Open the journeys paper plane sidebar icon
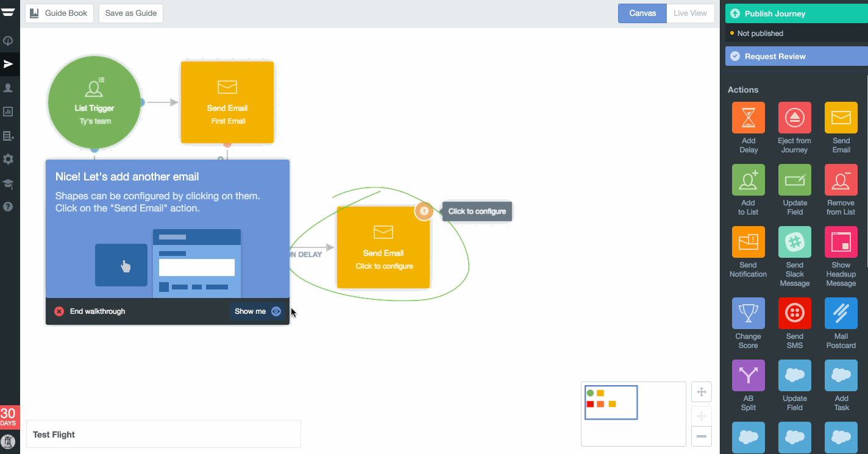The width and height of the screenshot is (868, 454). coord(8,64)
